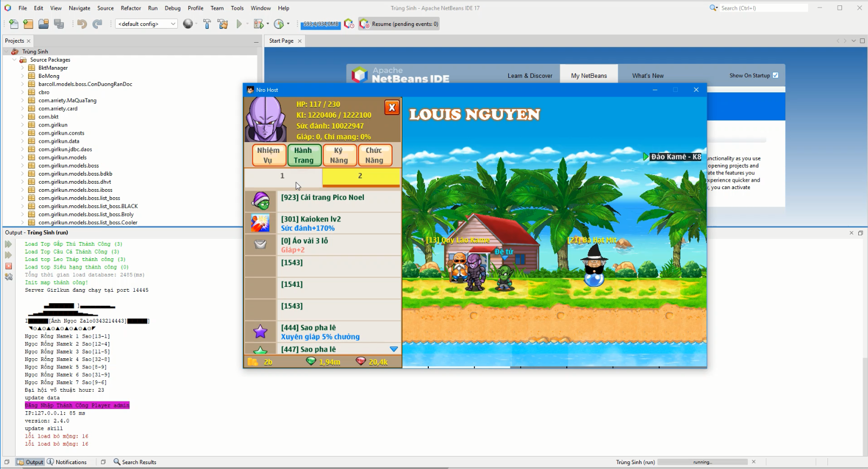868x469 pixels.
Task: Select the Kaioken lv2 skill icon
Action: point(261,223)
